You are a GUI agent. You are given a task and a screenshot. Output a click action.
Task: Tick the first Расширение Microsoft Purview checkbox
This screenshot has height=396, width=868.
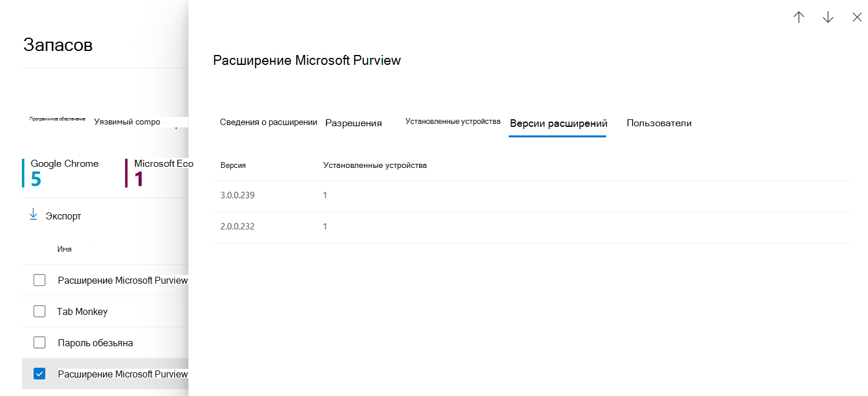click(x=39, y=280)
